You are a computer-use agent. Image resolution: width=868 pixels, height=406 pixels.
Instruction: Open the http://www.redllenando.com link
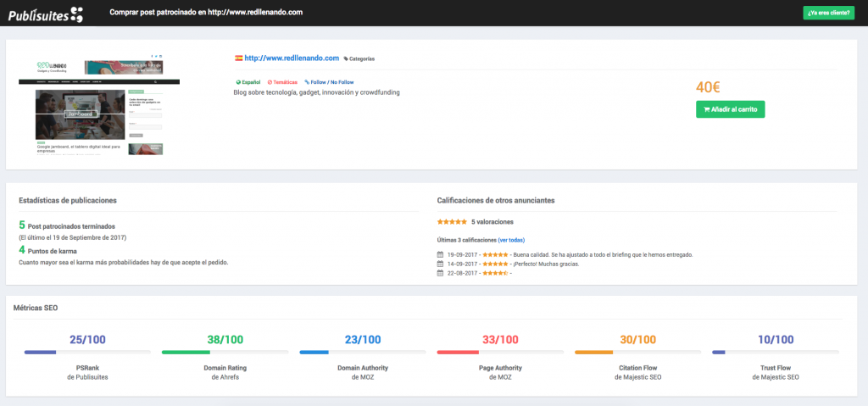click(292, 58)
